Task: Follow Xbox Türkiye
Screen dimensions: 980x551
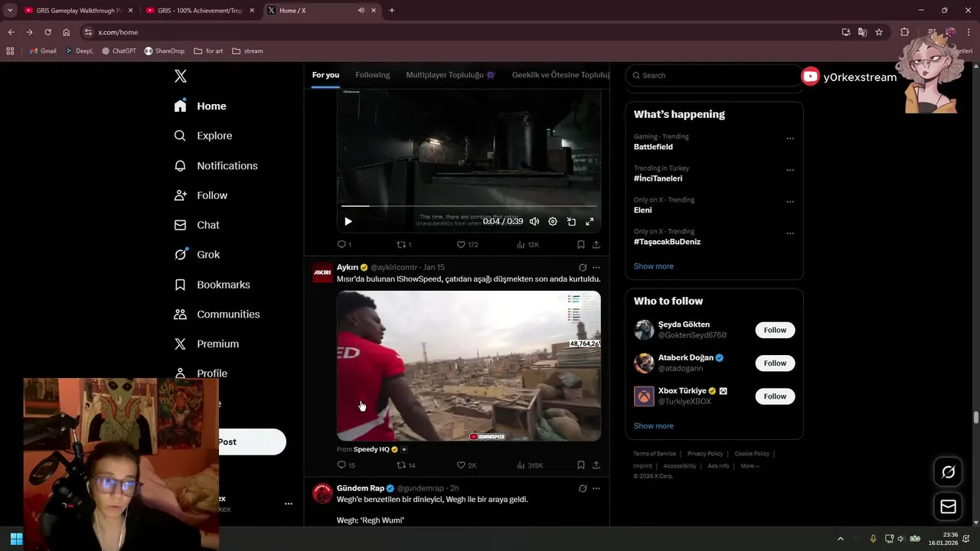Action: (x=775, y=396)
